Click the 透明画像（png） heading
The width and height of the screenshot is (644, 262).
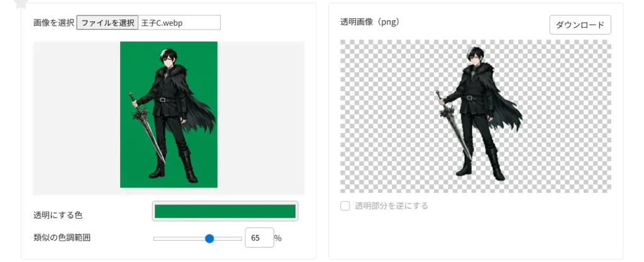point(370,22)
